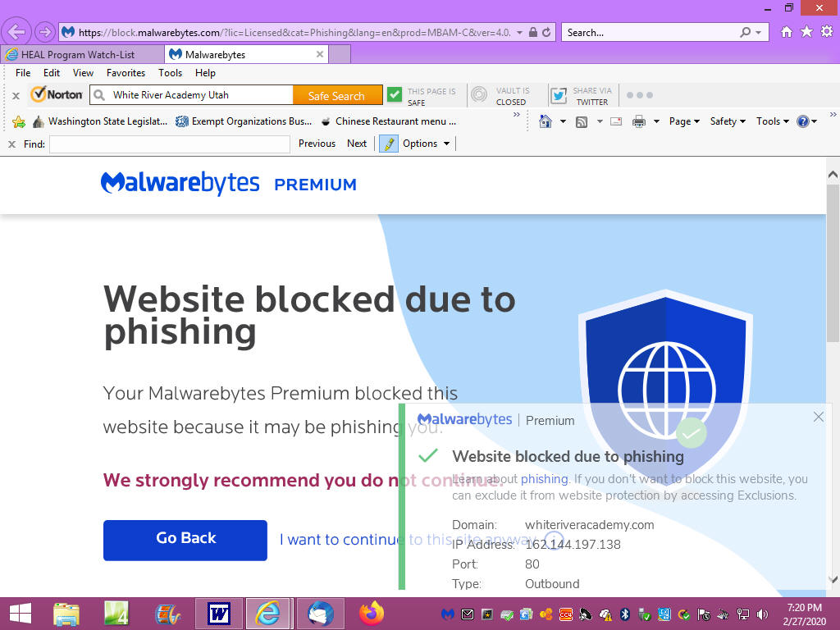Viewport: 840px width, 630px height.
Task: Open the Tools menu in menu bar
Action: 170,73
